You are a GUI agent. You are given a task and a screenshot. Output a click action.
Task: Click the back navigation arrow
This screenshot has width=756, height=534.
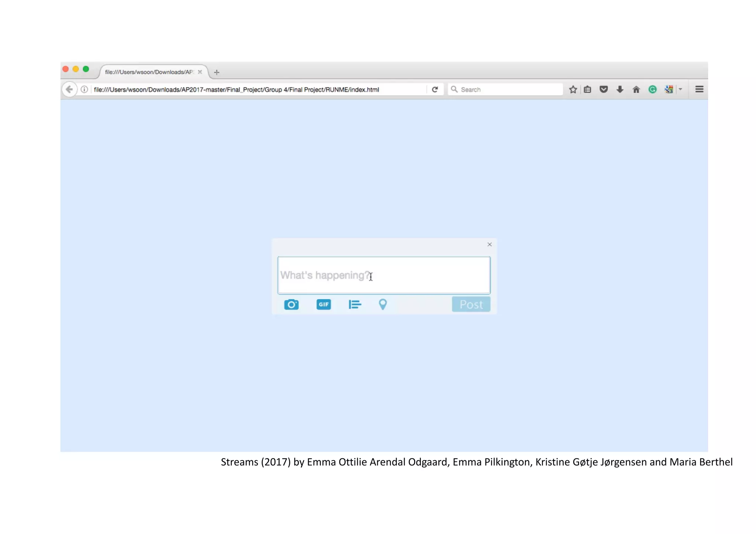pos(69,89)
